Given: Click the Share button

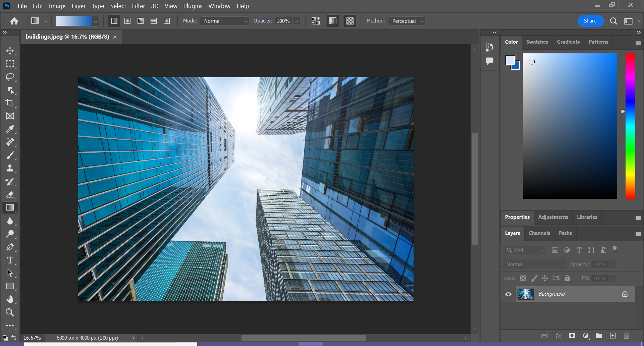Looking at the screenshot, I should coord(590,21).
